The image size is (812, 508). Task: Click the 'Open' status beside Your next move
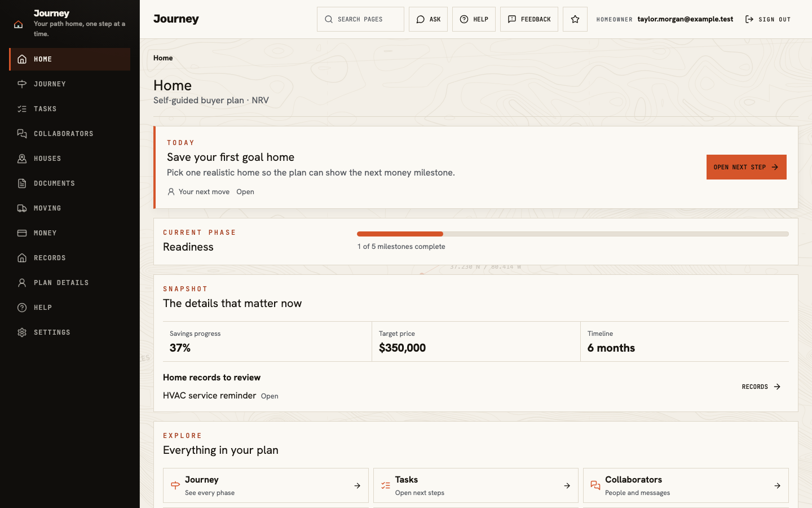point(245,192)
